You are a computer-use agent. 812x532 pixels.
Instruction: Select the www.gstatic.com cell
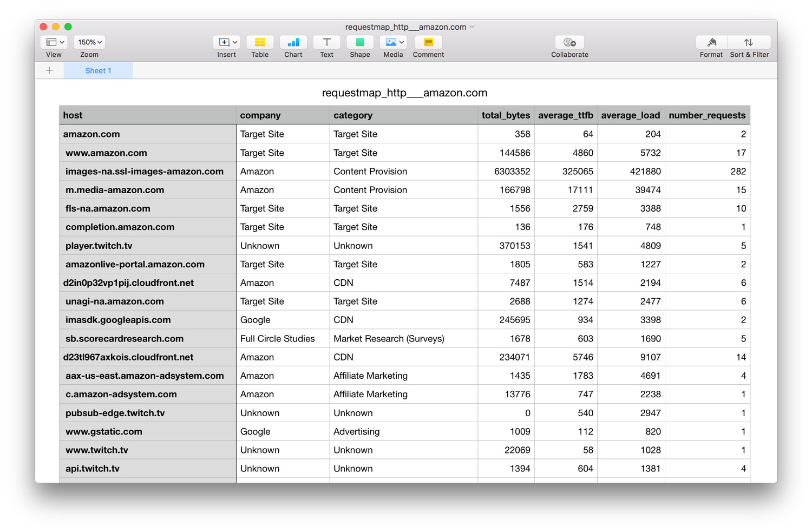click(148, 431)
